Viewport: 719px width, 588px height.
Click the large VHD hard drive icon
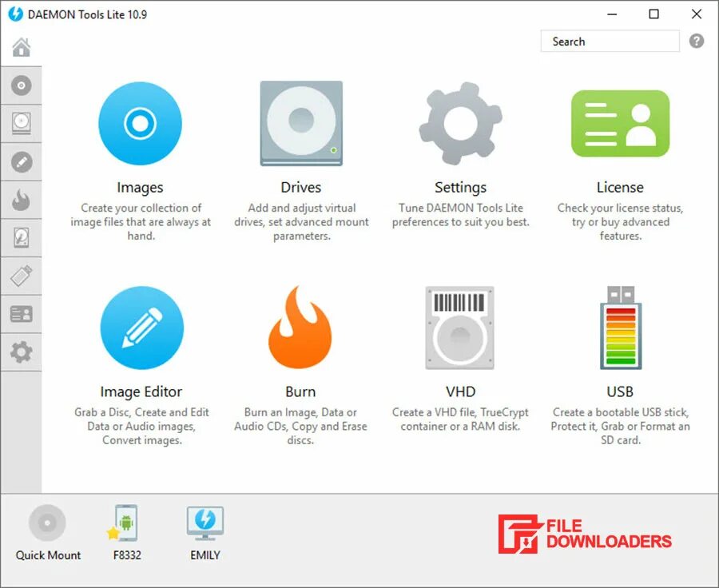tap(460, 328)
